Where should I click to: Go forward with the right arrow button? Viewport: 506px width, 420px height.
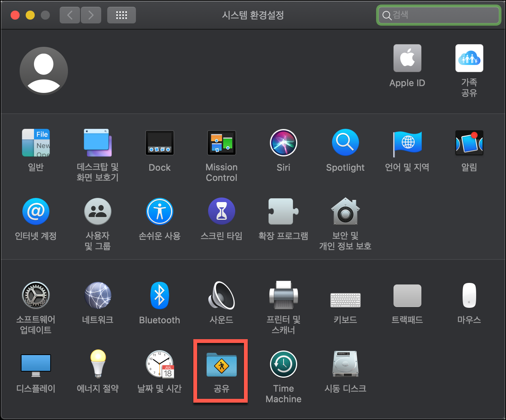click(91, 15)
